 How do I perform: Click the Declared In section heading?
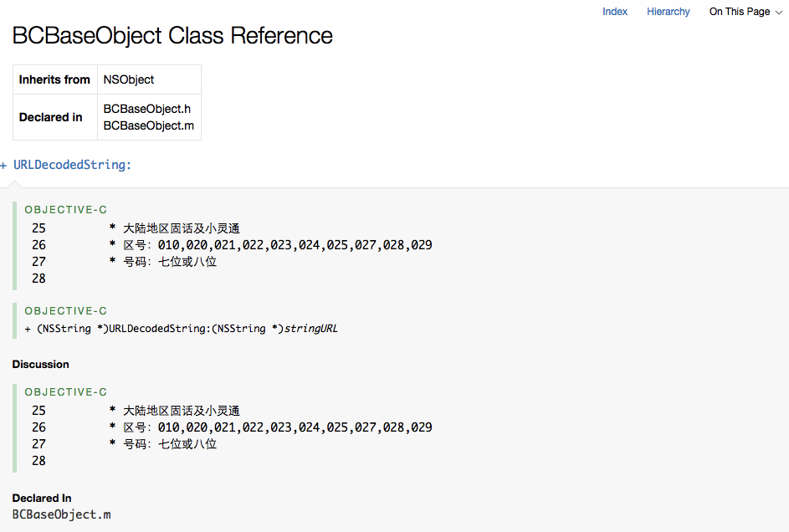42,499
